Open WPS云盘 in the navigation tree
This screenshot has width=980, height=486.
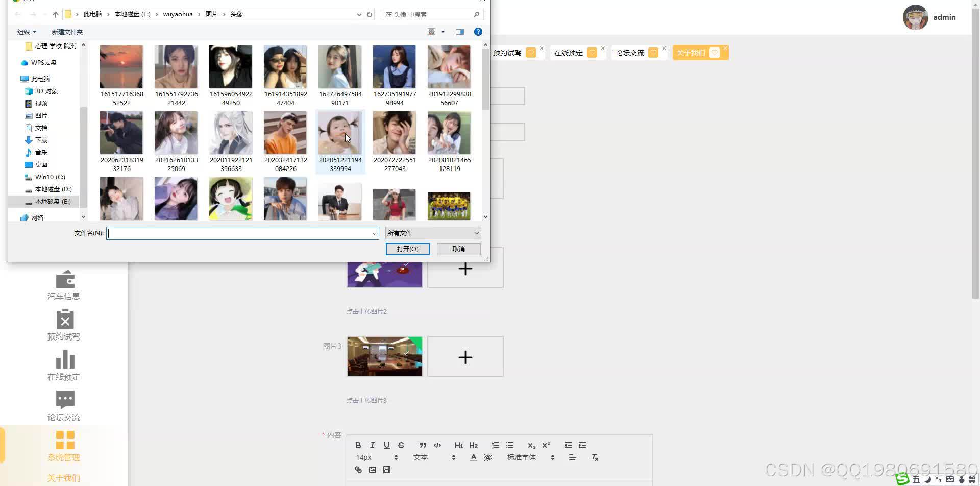(44, 62)
